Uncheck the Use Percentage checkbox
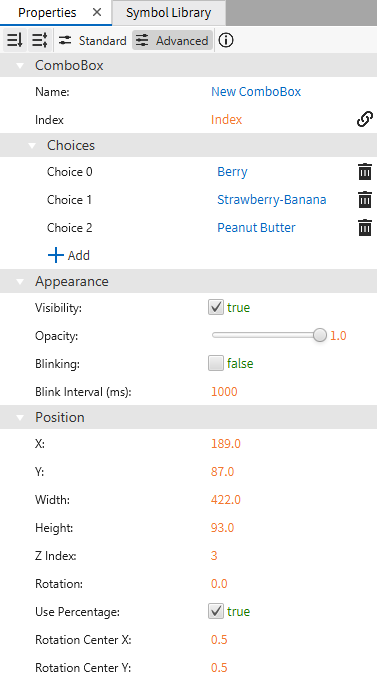 [216, 612]
